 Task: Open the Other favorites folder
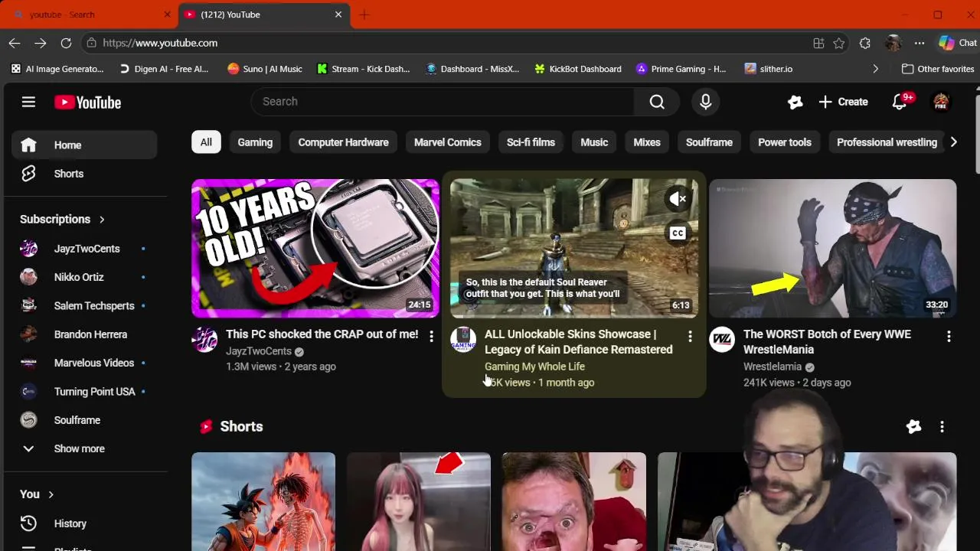(x=938, y=69)
